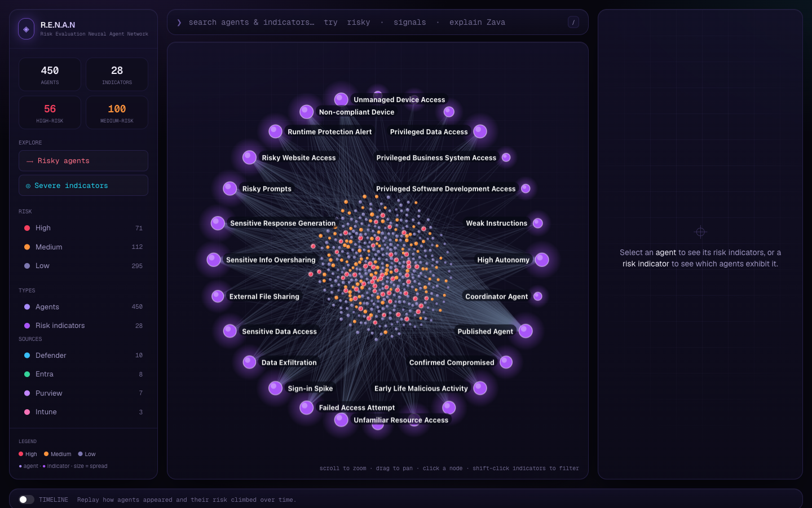
Task: Select the Published Agent node
Action: [526, 331]
